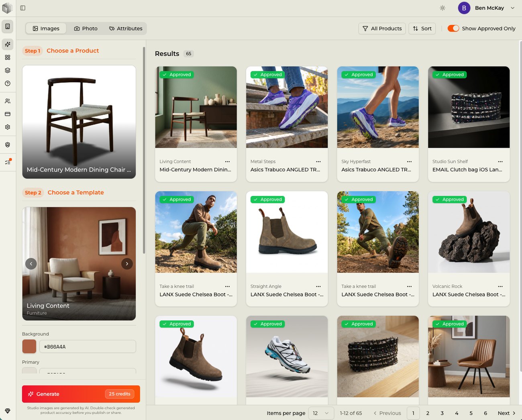
Task: Open the All Products filter dropdown
Action: pos(382,29)
